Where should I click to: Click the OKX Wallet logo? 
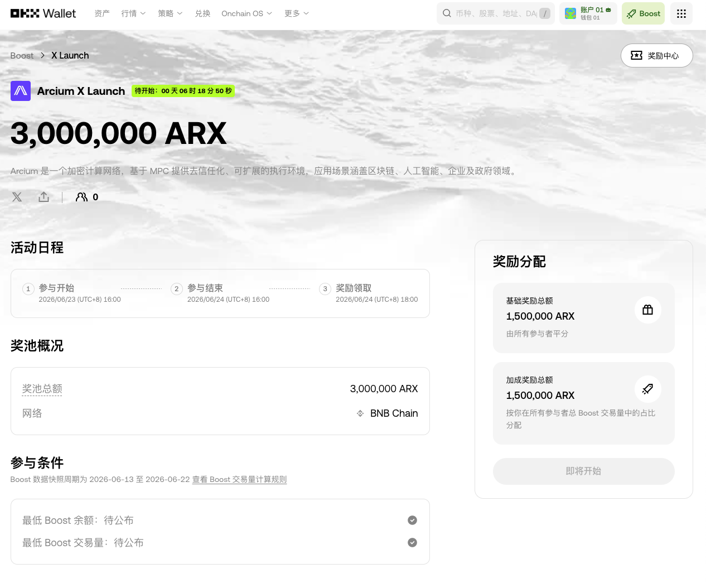tap(43, 13)
